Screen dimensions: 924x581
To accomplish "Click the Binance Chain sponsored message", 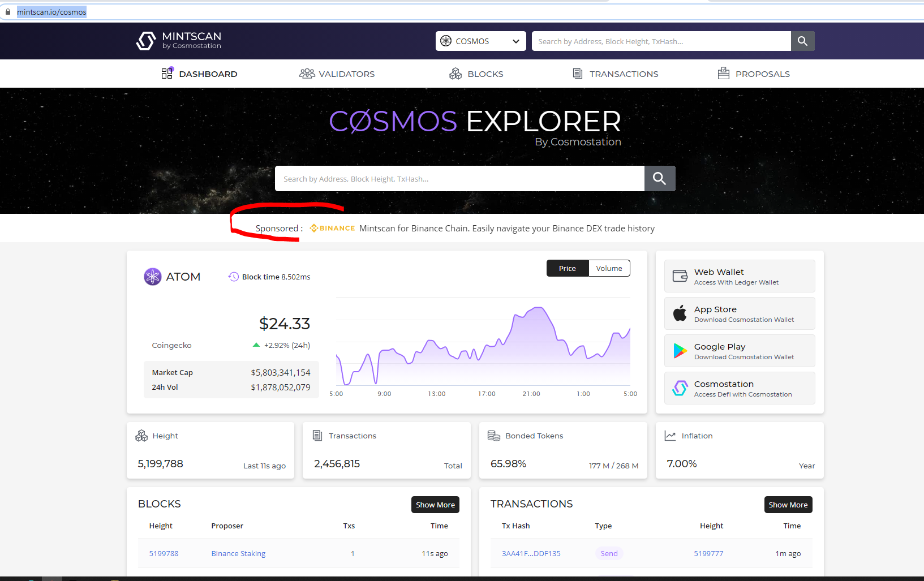I will pyautogui.click(x=507, y=228).
